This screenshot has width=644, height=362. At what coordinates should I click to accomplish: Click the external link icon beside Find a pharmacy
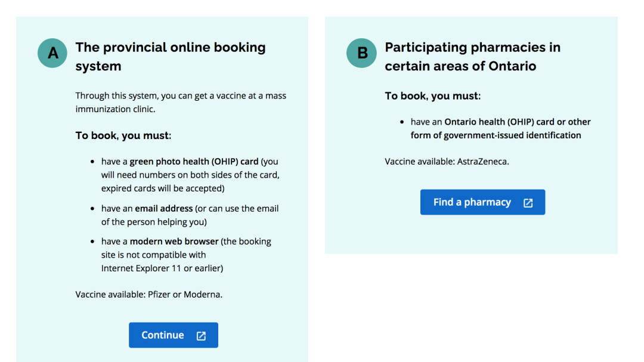point(528,203)
